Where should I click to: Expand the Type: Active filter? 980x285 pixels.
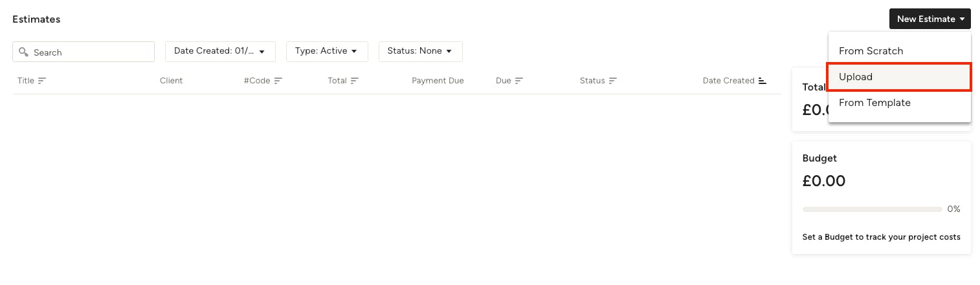(x=327, y=51)
